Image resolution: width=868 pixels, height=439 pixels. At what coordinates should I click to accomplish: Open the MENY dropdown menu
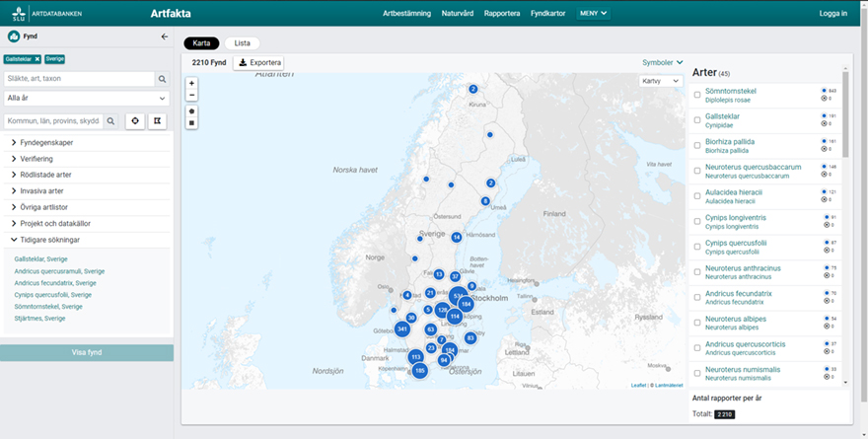(x=594, y=13)
